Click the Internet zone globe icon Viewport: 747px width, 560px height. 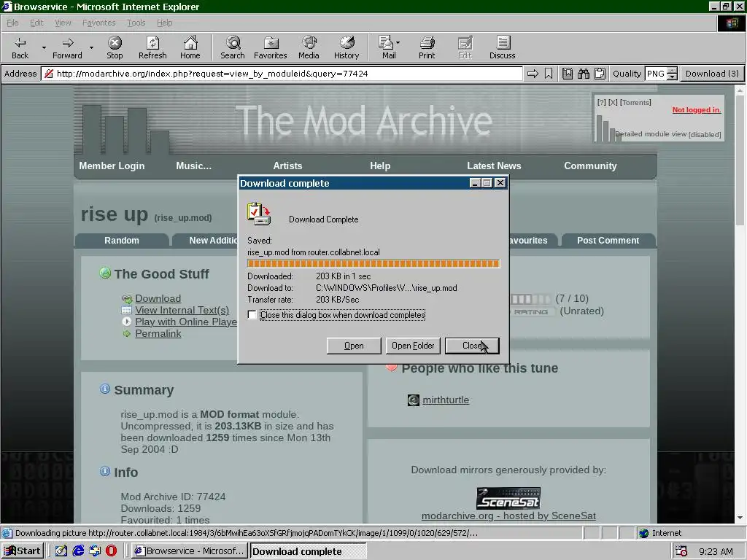point(643,533)
